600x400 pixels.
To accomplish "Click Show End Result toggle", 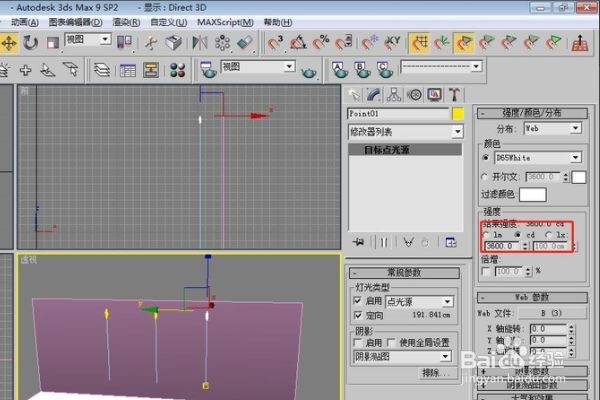I will [384, 242].
